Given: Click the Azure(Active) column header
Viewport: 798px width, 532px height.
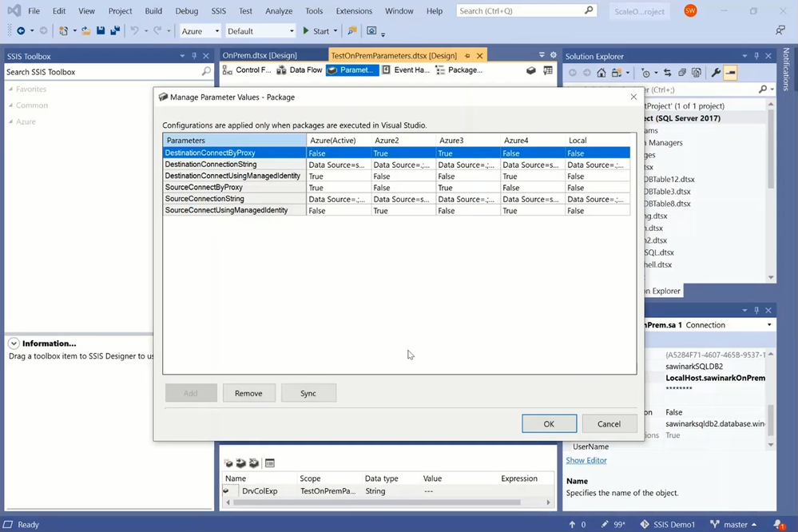Looking at the screenshot, I should pyautogui.click(x=339, y=140).
